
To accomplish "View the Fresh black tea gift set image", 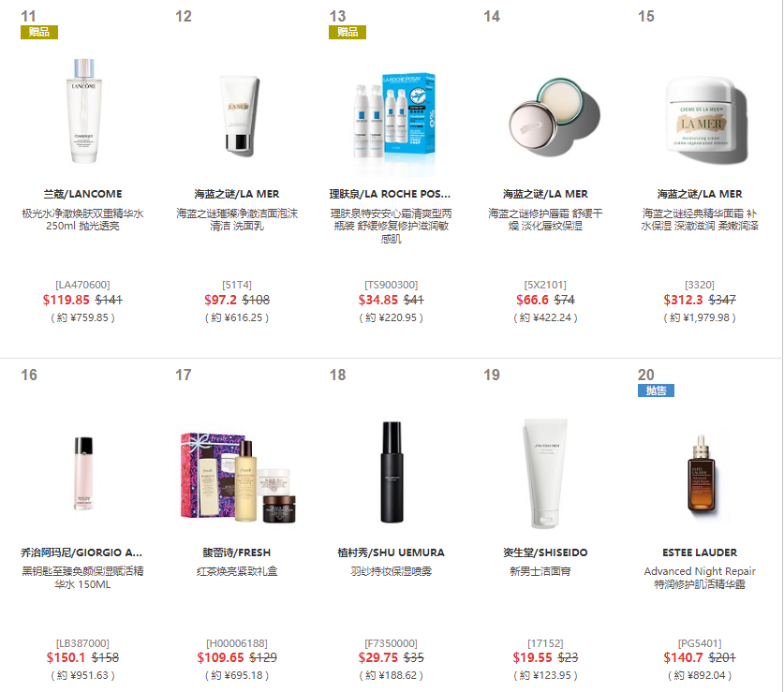I will click(x=238, y=478).
